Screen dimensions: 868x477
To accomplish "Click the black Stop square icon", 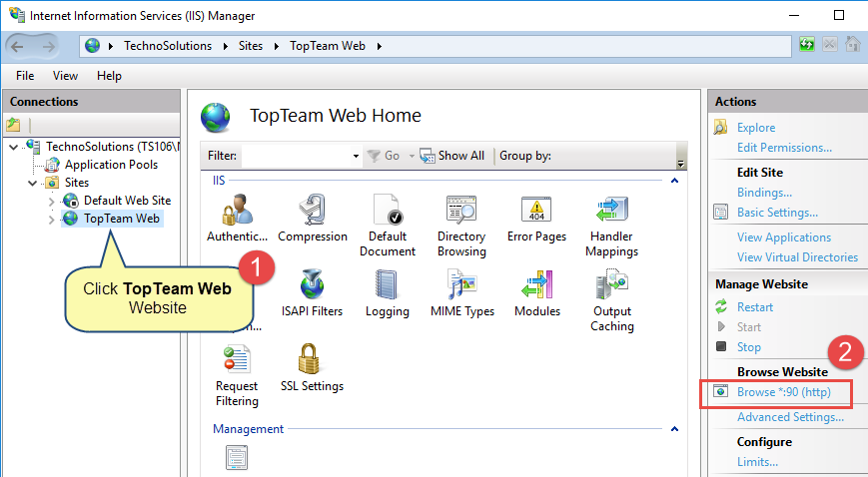I will (x=721, y=346).
